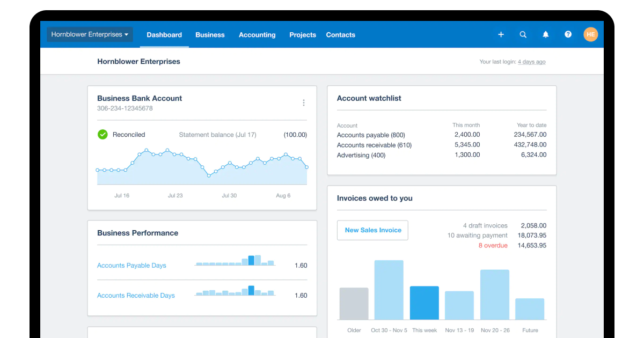Click the HE profile avatar
Screen dimensions: 644x338
(x=590, y=34)
